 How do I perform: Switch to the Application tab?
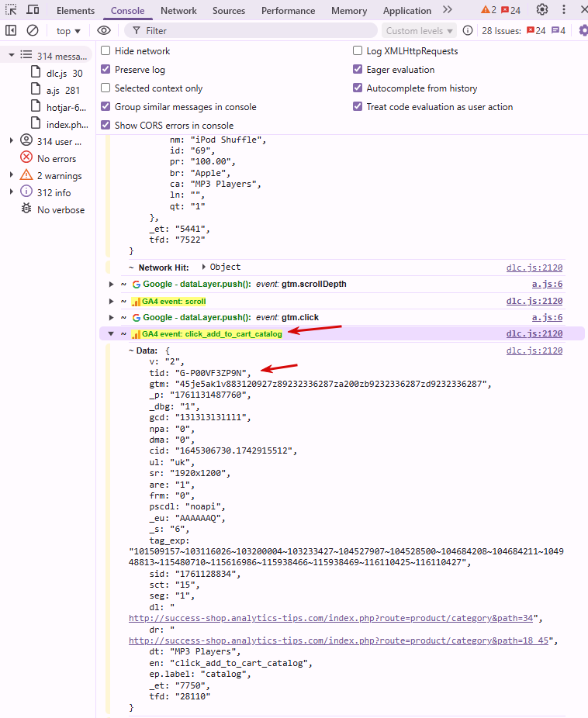pyautogui.click(x=407, y=11)
